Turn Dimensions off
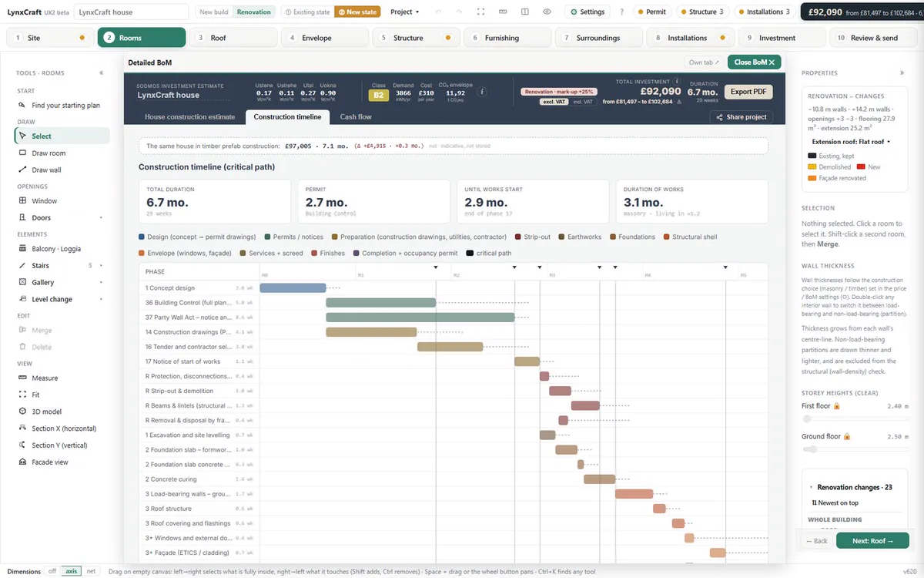924x578 pixels. click(x=52, y=572)
